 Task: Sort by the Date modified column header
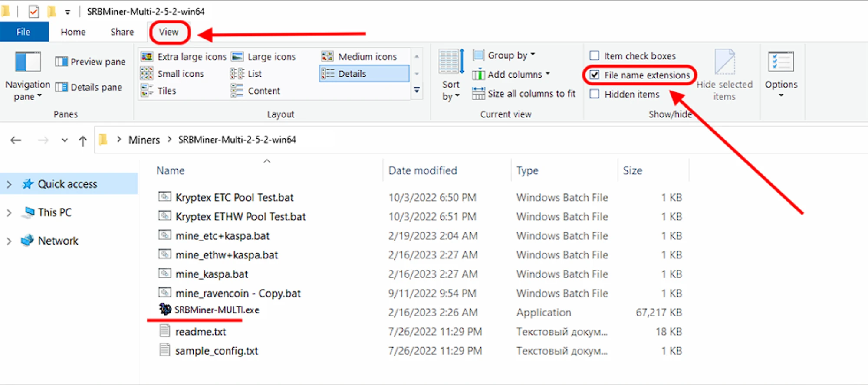click(x=422, y=170)
